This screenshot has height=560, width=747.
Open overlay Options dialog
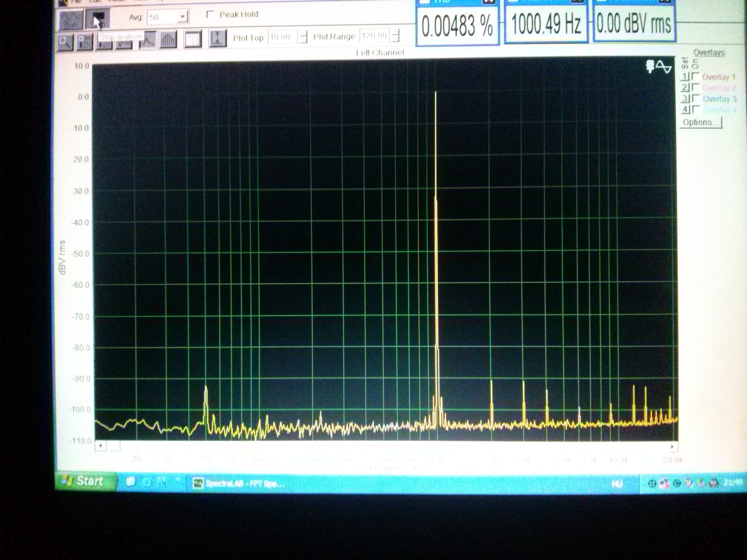coord(700,122)
